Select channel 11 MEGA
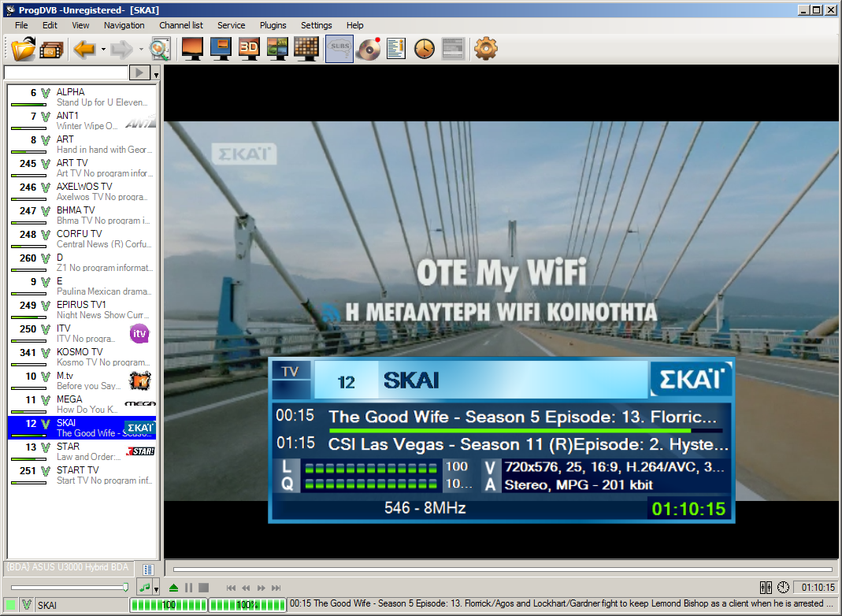The image size is (842, 616). (x=82, y=404)
